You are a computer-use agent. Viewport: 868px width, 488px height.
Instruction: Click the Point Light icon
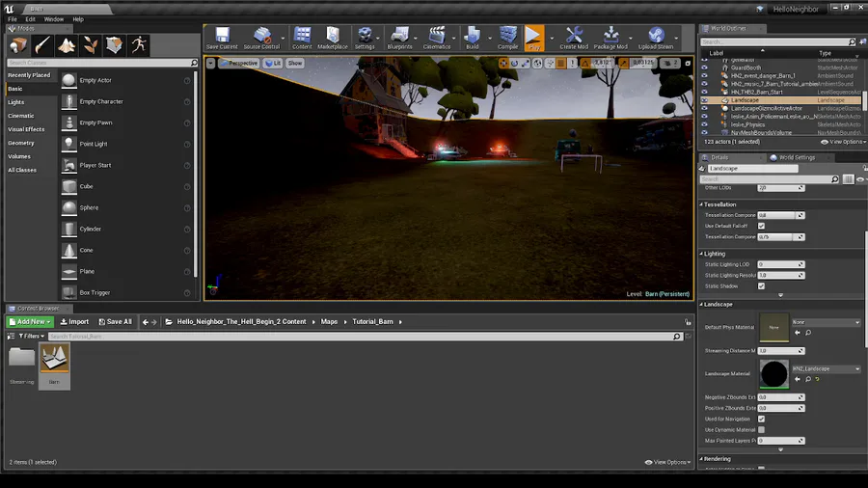click(68, 144)
